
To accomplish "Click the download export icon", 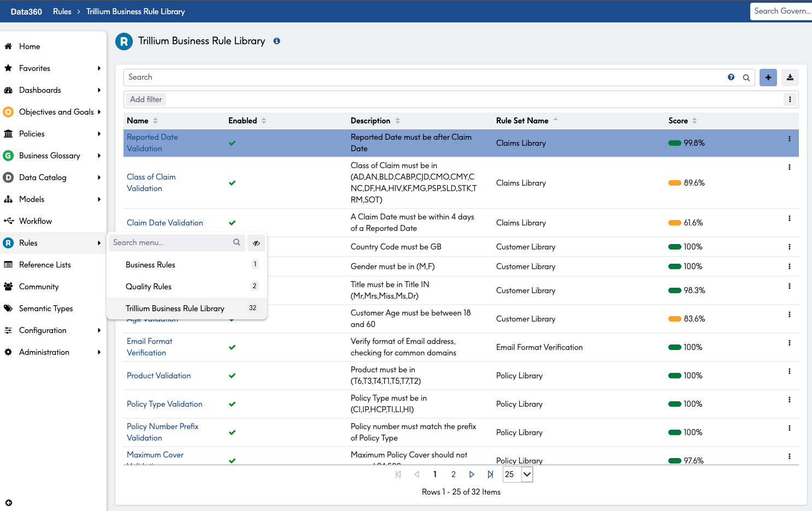I will tap(790, 78).
